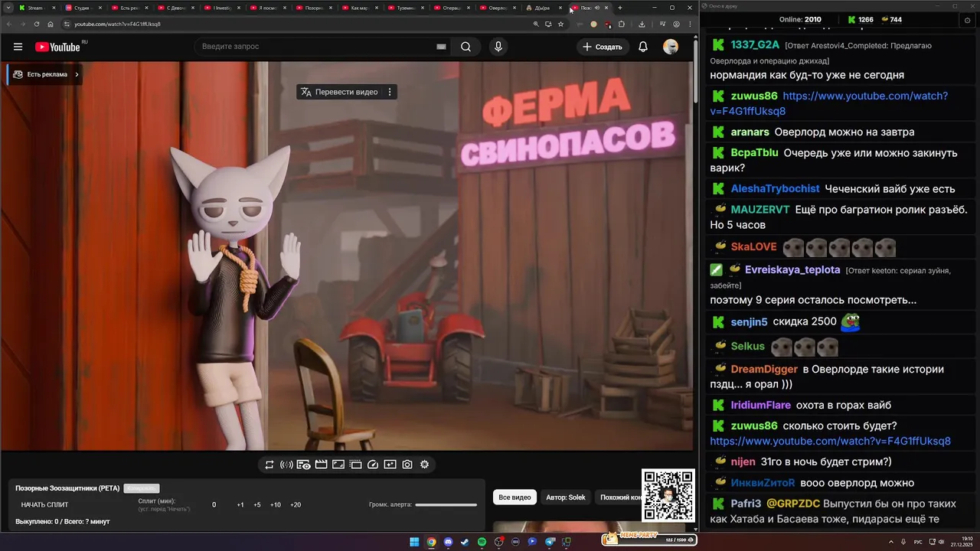
Task: Start voice search with microphone icon
Action: click(498, 47)
